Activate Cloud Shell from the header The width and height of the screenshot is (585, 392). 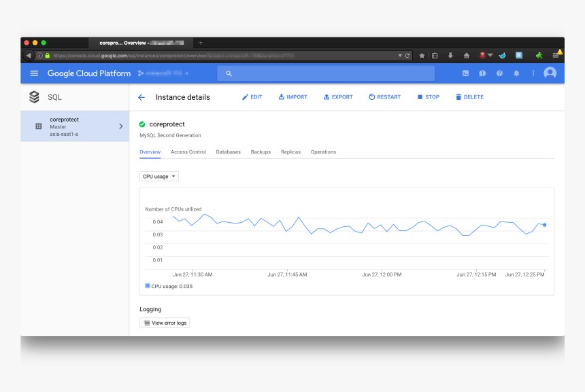coord(465,73)
